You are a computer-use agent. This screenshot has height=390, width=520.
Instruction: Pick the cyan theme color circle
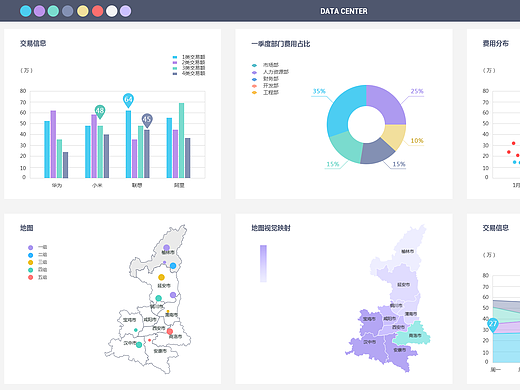pos(26,11)
